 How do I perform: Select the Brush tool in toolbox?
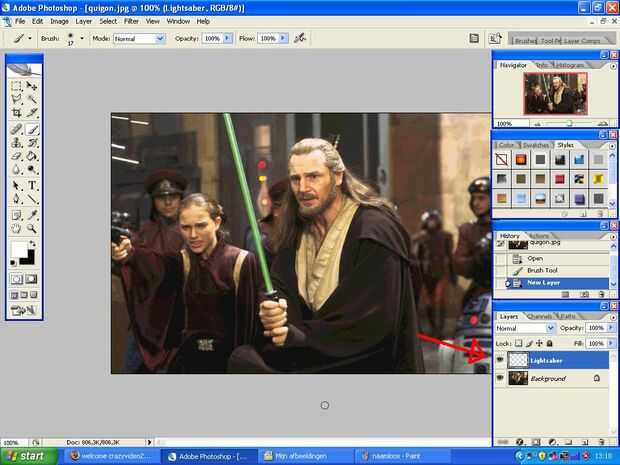tap(32, 129)
